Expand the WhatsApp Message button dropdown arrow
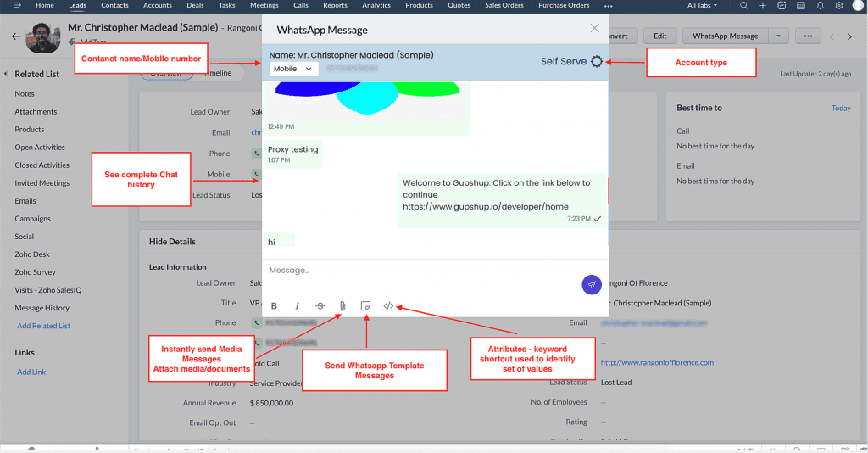This screenshot has height=453, width=868. click(x=778, y=36)
